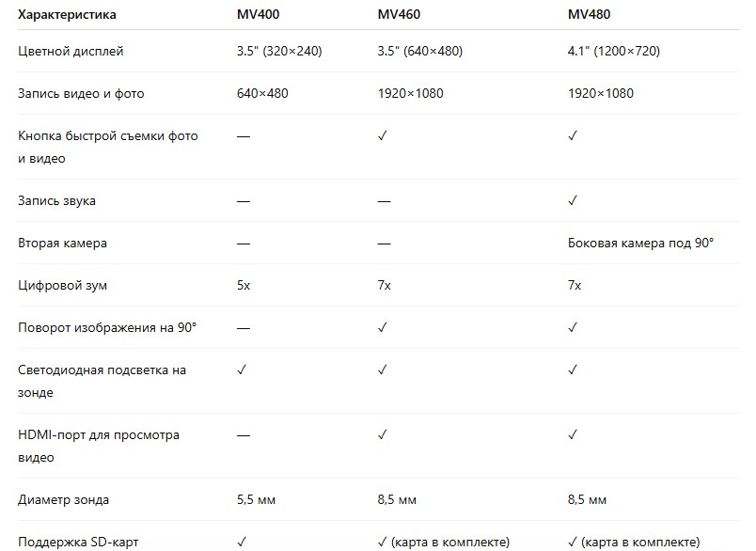Click the MV400 display value 3.5" (320×240)
The image size is (756, 551).
(279, 51)
